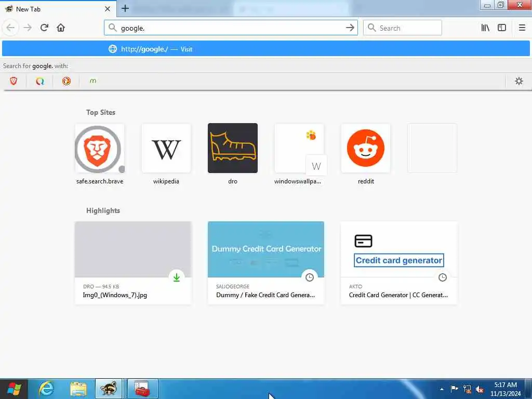Search with the Brave lion one-click engine

click(14, 81)
